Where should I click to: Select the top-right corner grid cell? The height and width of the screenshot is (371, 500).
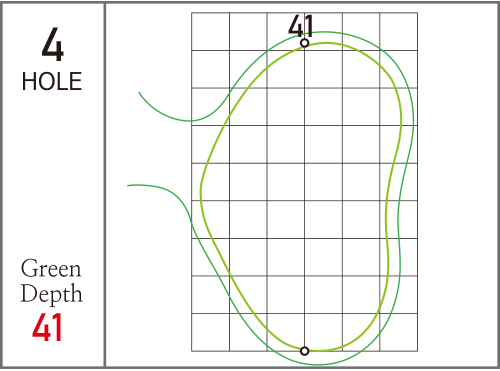point(399,32)
